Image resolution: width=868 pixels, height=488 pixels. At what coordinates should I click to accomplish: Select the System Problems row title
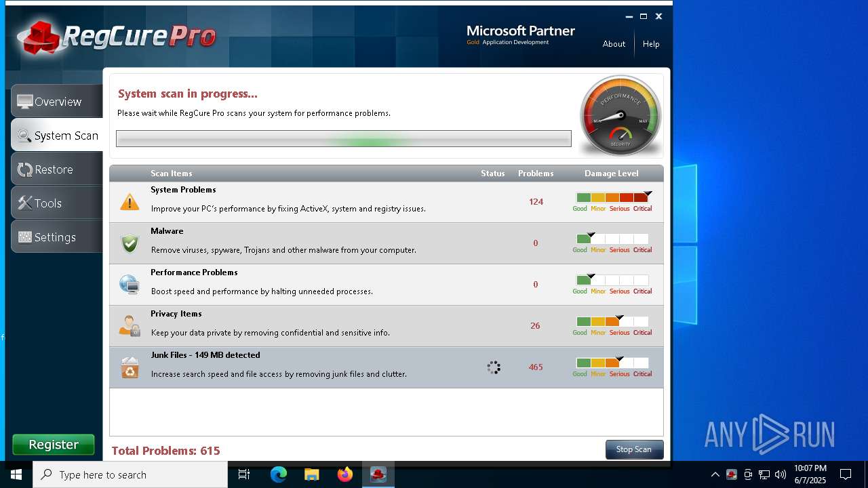click(183, 190)
